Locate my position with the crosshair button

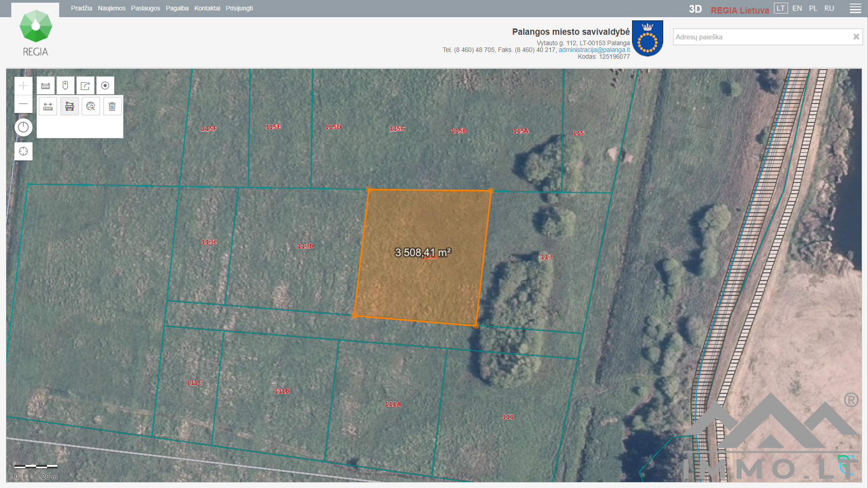(24, 151)
